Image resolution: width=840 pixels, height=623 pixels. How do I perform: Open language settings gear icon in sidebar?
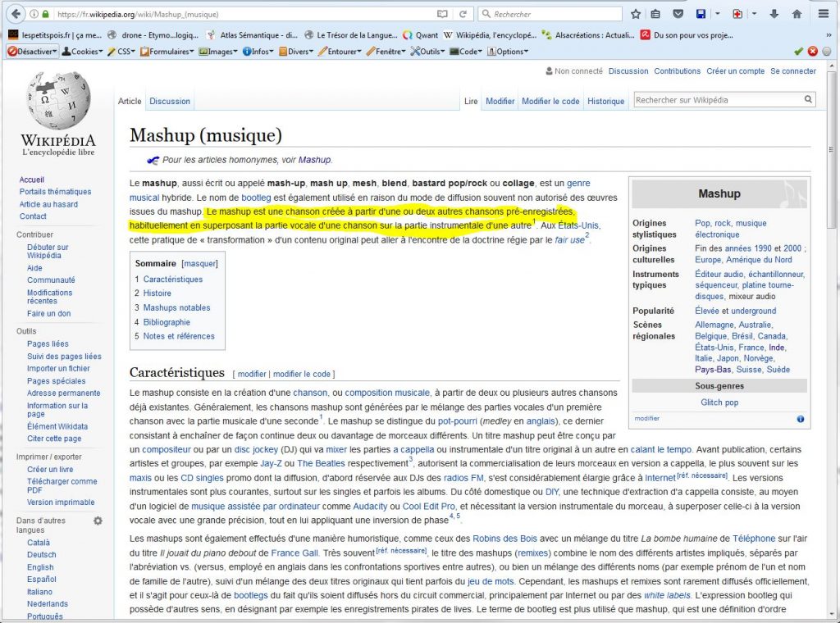pyautogui.click(x=98, y=521)
